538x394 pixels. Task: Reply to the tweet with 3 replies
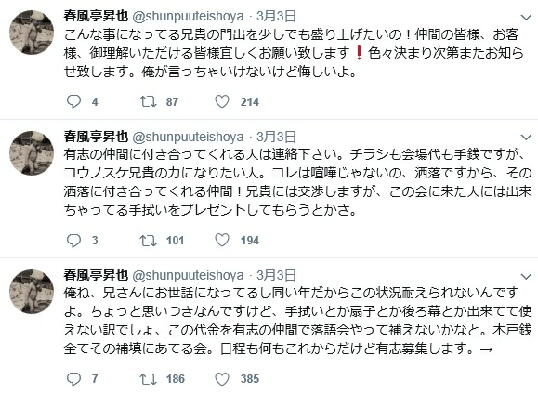point(73,240)
